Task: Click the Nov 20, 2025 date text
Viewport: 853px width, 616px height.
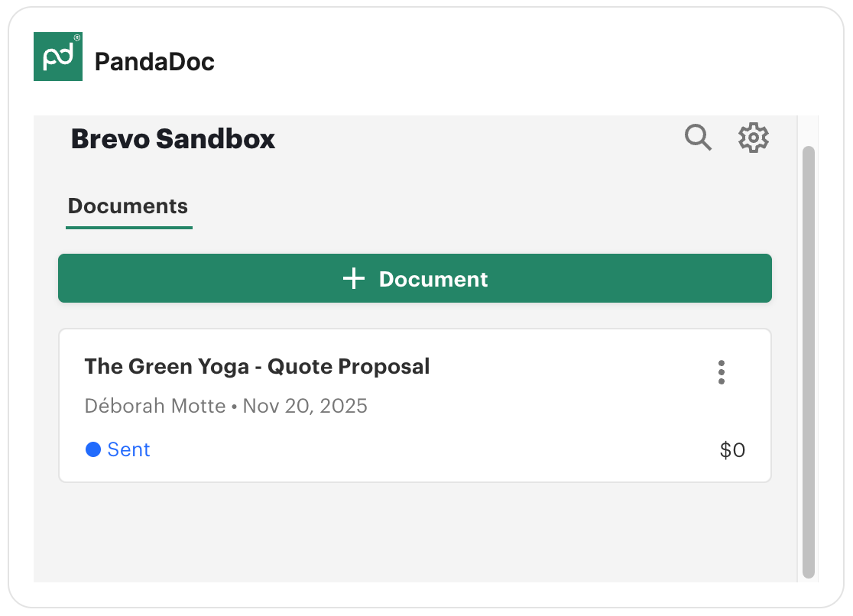Action: point(304,406)
